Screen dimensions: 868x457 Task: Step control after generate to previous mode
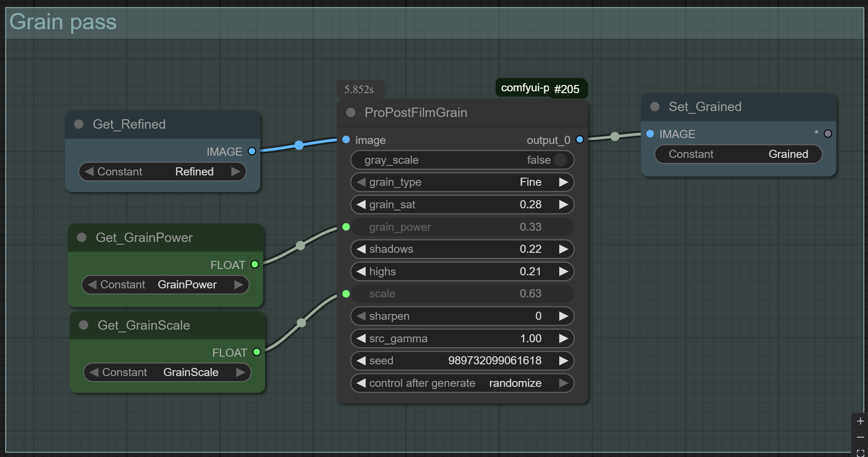click(361, 383)
